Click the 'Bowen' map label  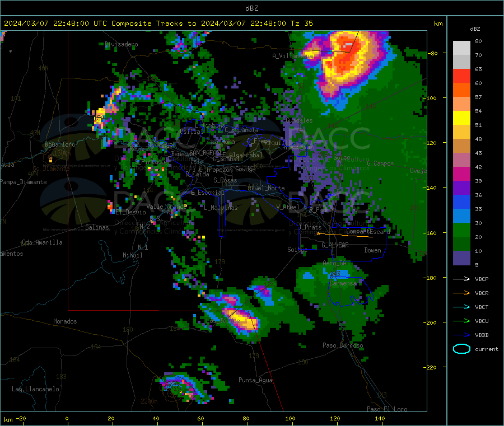372,250
